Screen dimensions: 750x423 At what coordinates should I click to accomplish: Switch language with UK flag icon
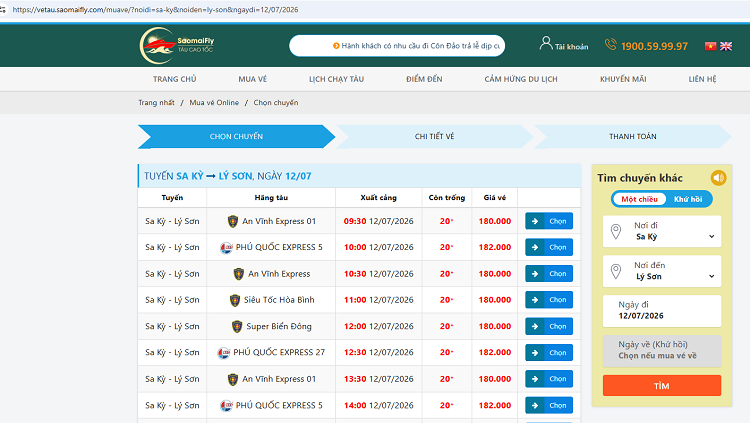726,46
